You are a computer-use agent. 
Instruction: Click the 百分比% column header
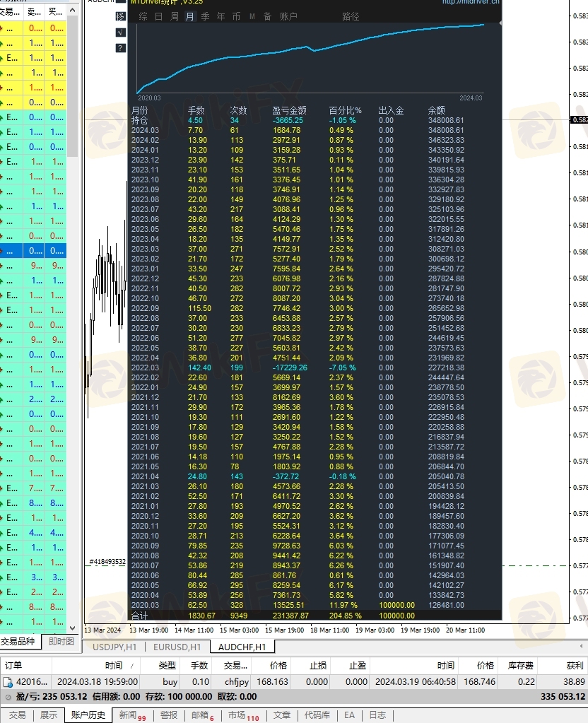[x=345, y=111]
